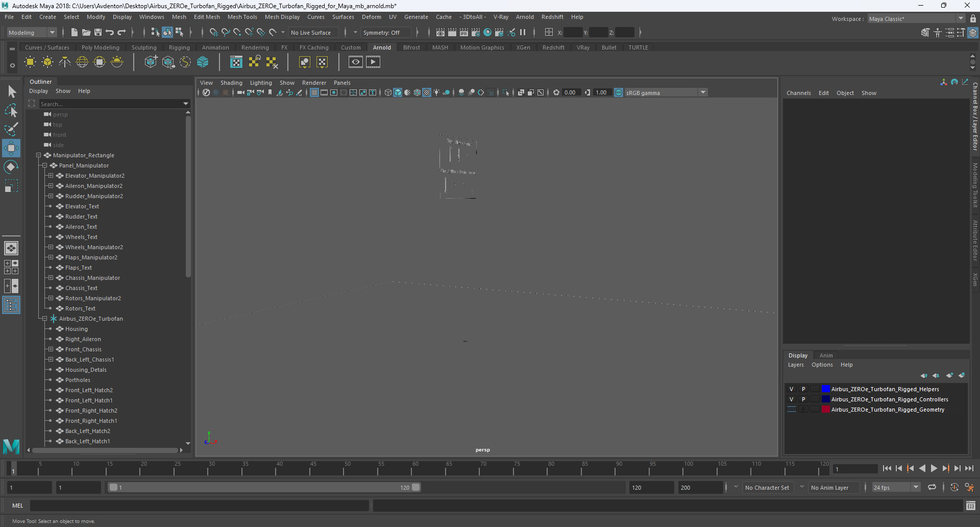980x527 pixels.
Task: Toggle playback P of Rigged_Geometry layer
Action: coord(803,410)
